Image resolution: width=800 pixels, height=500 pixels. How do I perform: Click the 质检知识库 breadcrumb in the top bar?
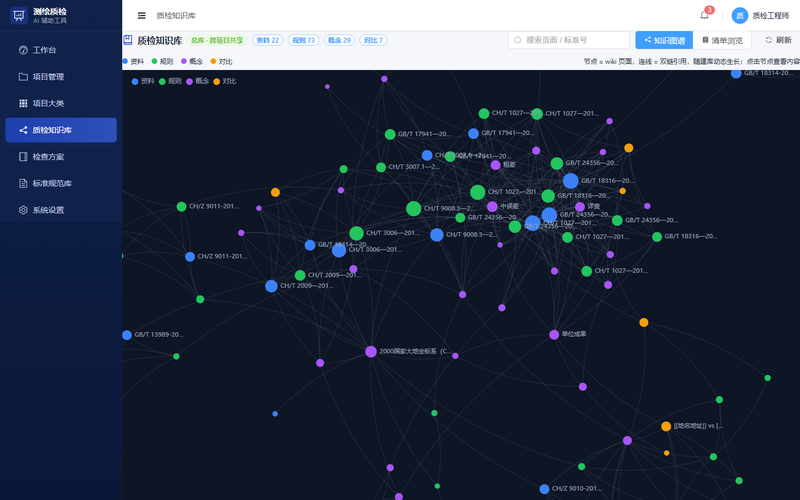tap(176, 16)
